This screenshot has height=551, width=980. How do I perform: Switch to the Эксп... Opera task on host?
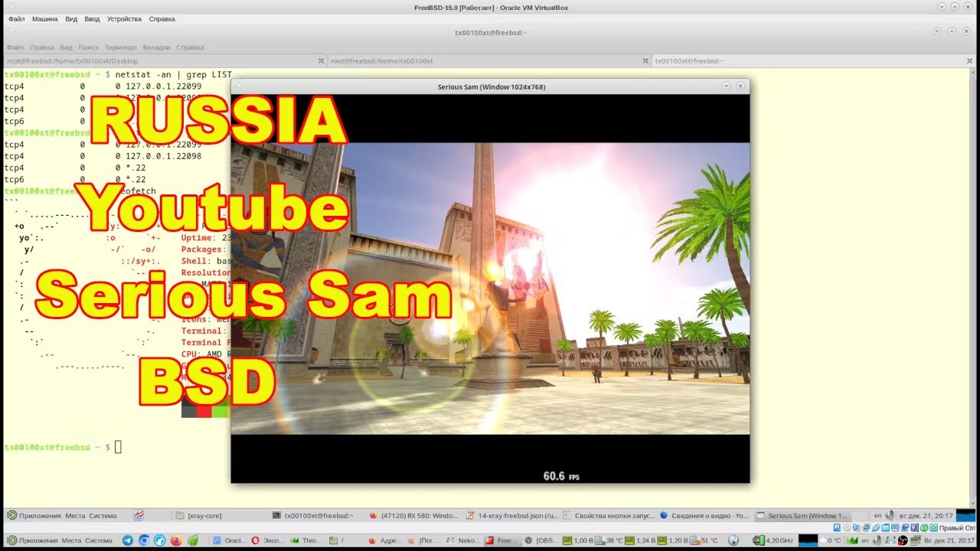coord(267,540)
